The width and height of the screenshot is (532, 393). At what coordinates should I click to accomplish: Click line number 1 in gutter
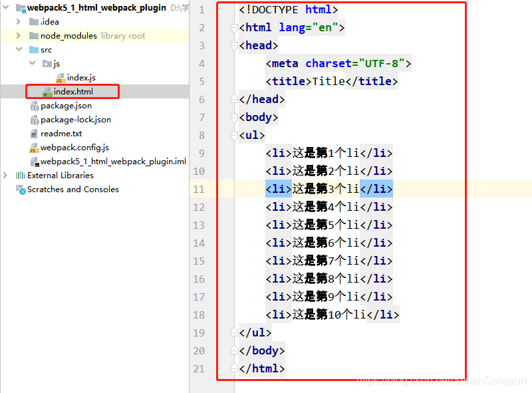pos(202,9)
